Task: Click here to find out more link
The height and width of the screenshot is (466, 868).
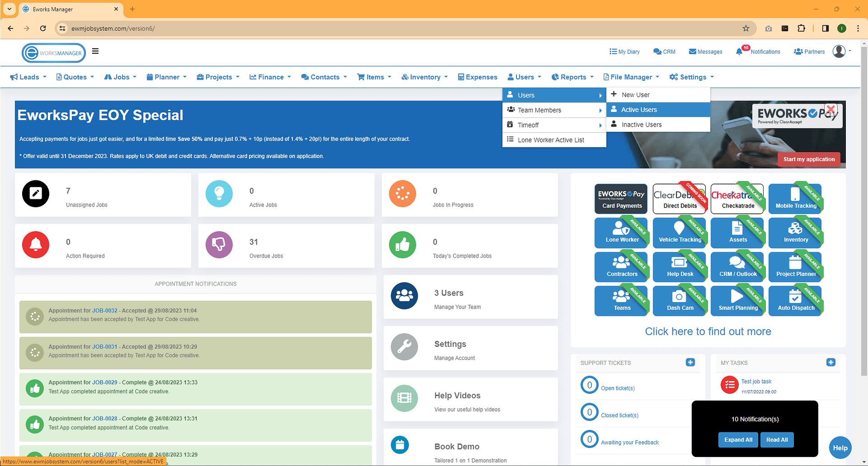Action: pos(708,331)
